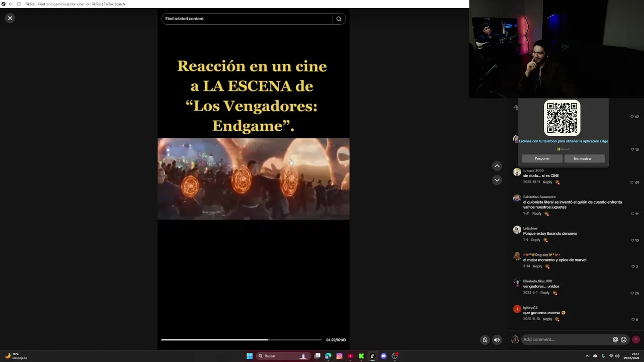644x362 pixels.
Task: Open the system volume tray icon
Action: (617, 356)
